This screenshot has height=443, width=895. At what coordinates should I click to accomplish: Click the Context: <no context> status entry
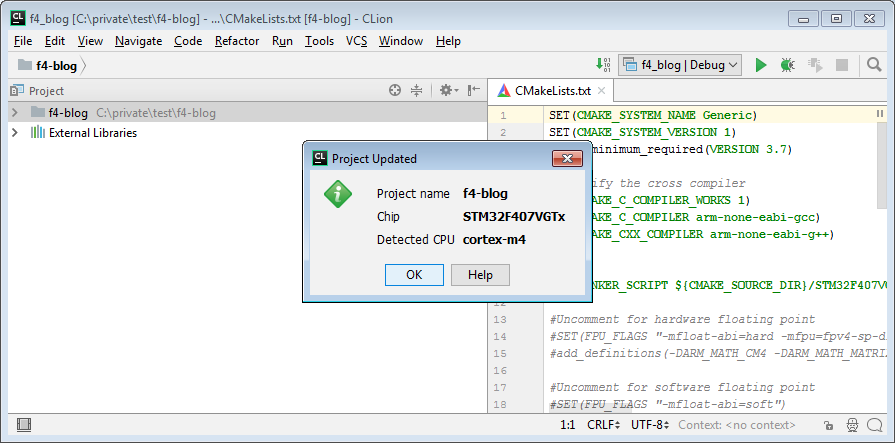click(737, 425)
